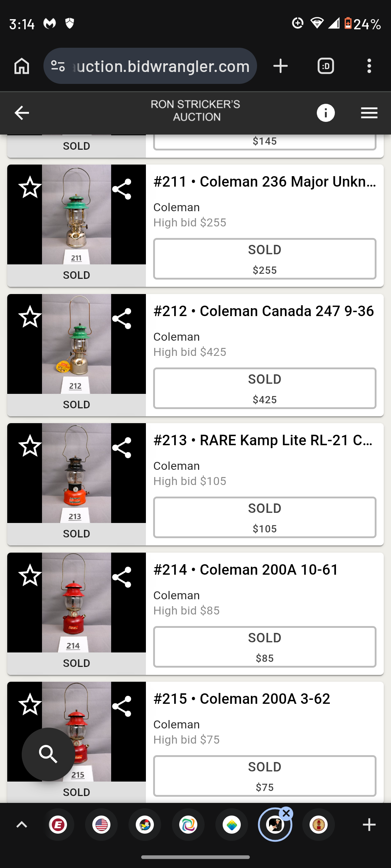Go back using the auction header arrow
Screen dimensions: 391x868
[22, 113]
